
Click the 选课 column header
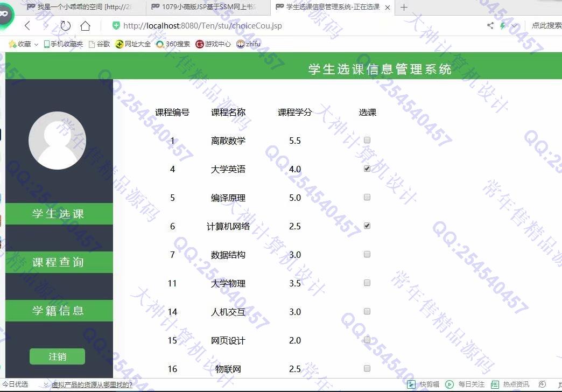(x=367, y=112)
